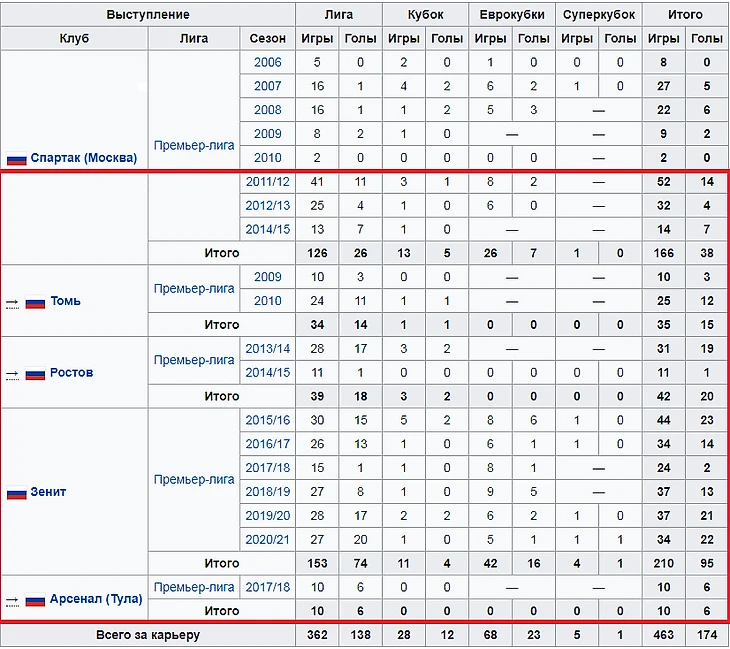The height and width of the screenshot is (649, 730).
Task: Click the Russian flag icon next to Томь
Action: point(36,301)
